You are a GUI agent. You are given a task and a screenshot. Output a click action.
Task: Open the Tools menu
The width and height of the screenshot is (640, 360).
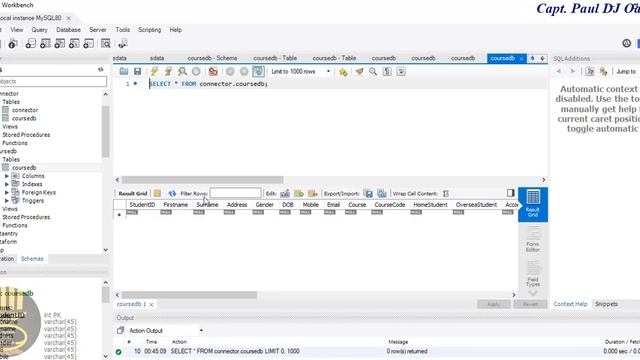pyautogui.click(x=122, y=30)
